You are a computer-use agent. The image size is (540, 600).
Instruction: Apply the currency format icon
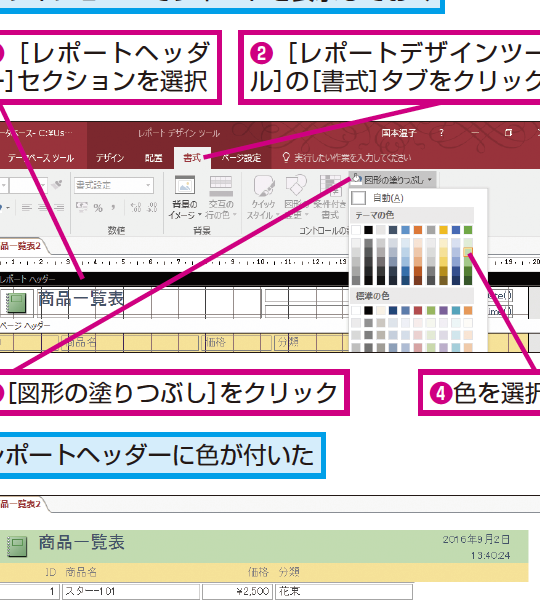(82, 208)
